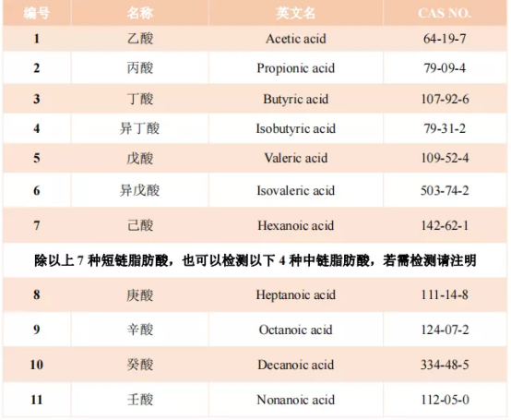Click the Isobutyric acid cell
The height and width of the screenshot is (420, 511).
295,128
